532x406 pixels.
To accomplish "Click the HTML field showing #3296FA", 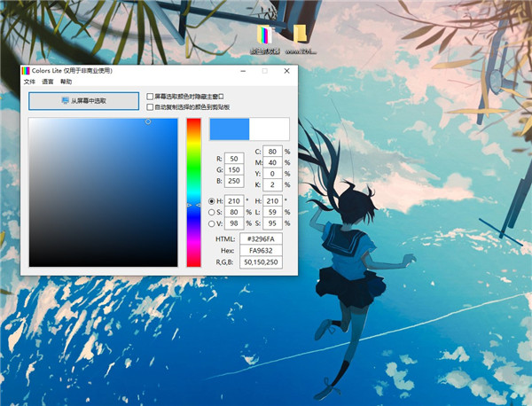I will coord(261,239).
